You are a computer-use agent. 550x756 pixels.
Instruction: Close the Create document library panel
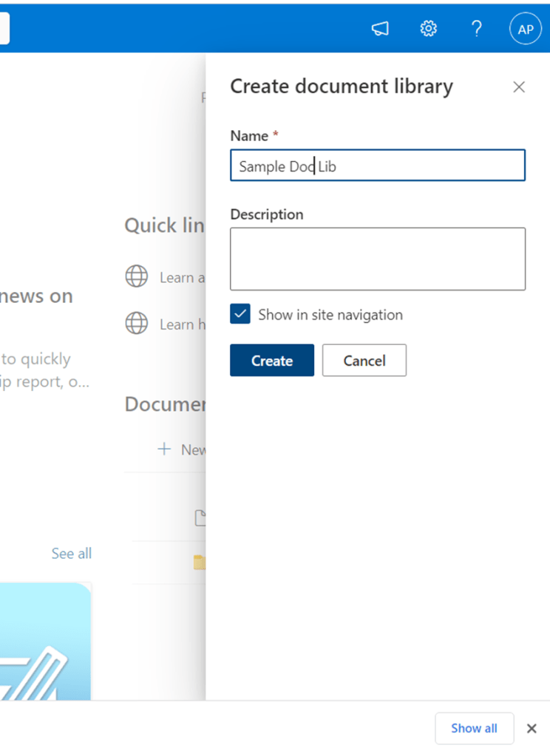coord(519,87)
